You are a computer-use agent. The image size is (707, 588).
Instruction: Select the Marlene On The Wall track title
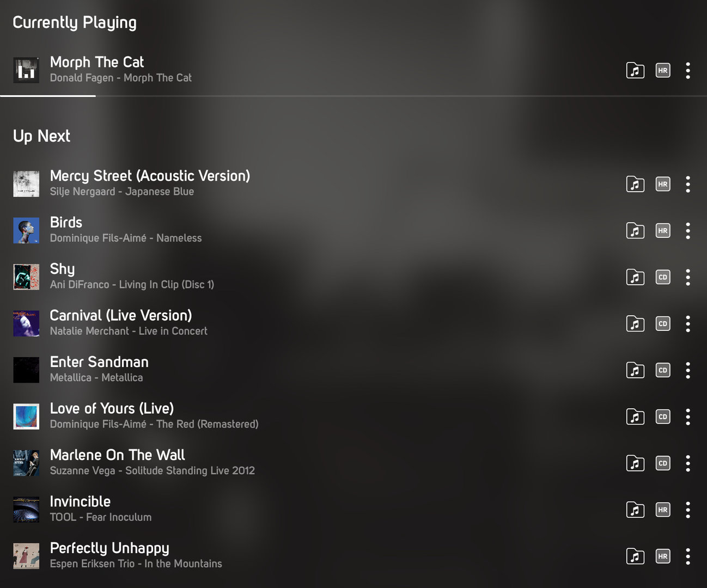coord(117,455)
